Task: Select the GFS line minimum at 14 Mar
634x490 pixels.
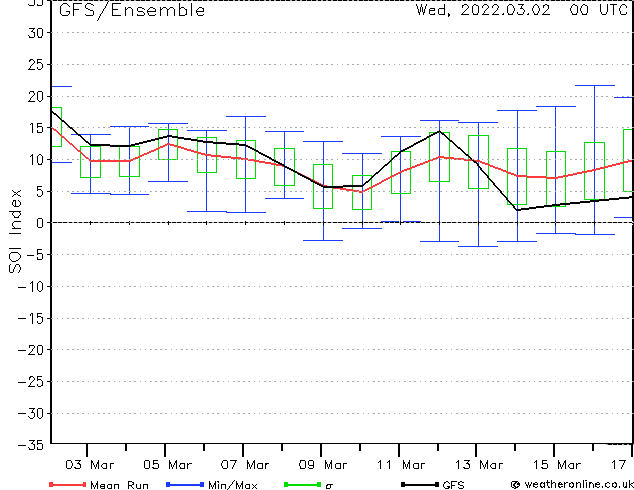Action: [x=518, y=210]
